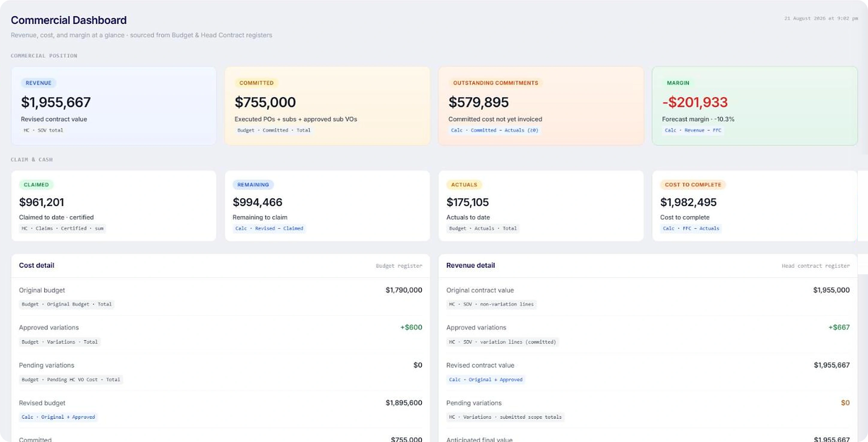Screen dimensions: 868x442
Task: Click the Original budget $1,790,000 value
Action: tap(404, 290)
